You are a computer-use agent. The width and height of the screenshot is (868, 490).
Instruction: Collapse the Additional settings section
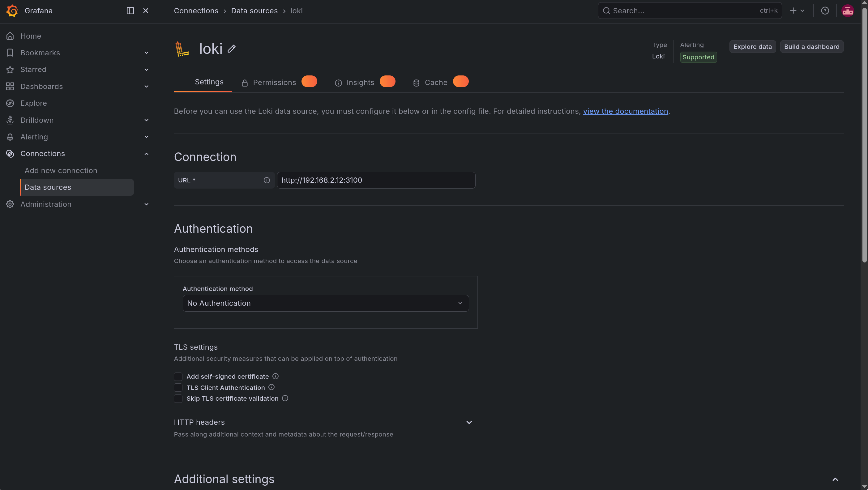click(x=835, y=479)
